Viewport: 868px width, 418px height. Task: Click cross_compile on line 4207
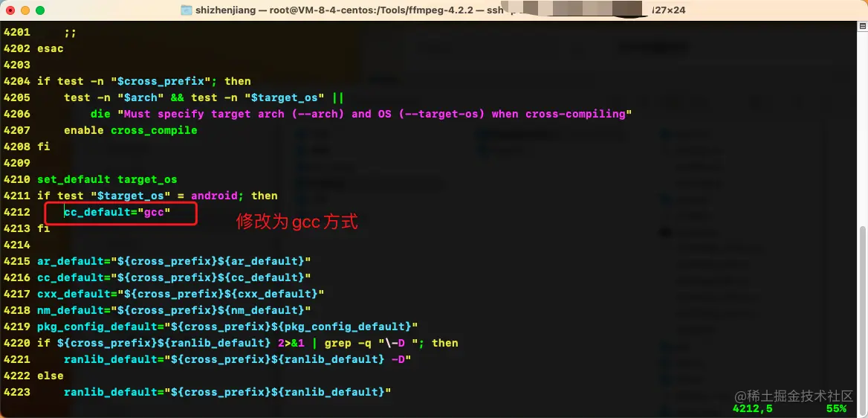coord(154,131)
